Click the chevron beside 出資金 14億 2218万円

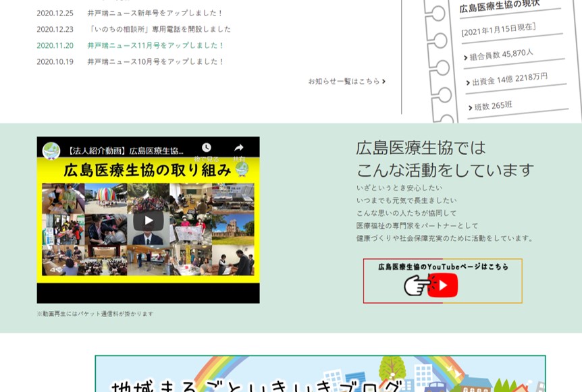click(x=468, y=83)
